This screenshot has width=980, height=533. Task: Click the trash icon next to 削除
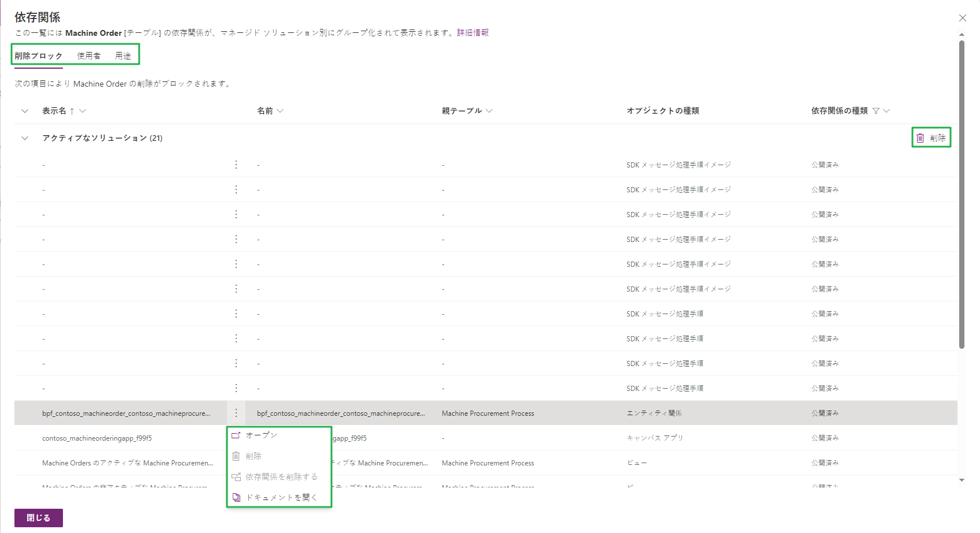[921, 137]
